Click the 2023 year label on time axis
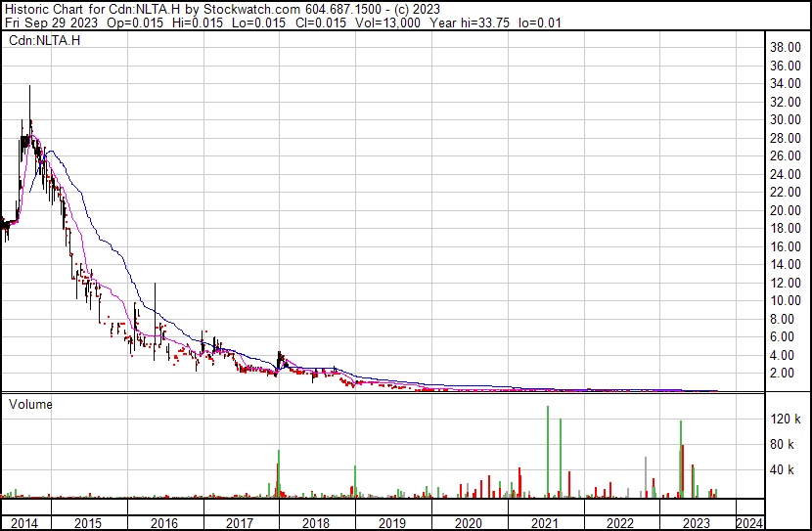Image resolution: width=812 pixels, height=531 pixels. (696, 523)
